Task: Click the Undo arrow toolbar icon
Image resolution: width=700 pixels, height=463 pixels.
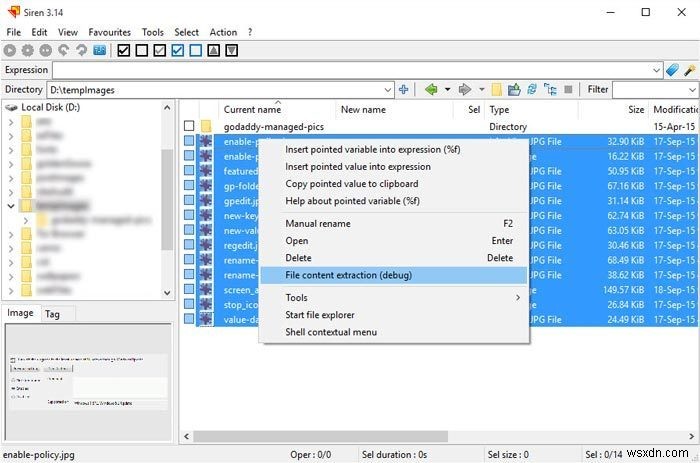Action: 63,50
